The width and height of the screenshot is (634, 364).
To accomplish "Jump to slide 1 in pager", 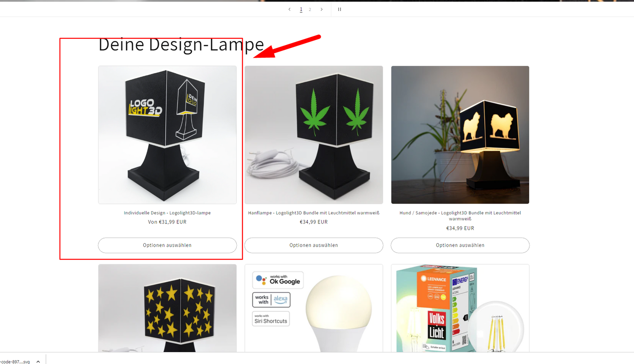I will [301, 9].
